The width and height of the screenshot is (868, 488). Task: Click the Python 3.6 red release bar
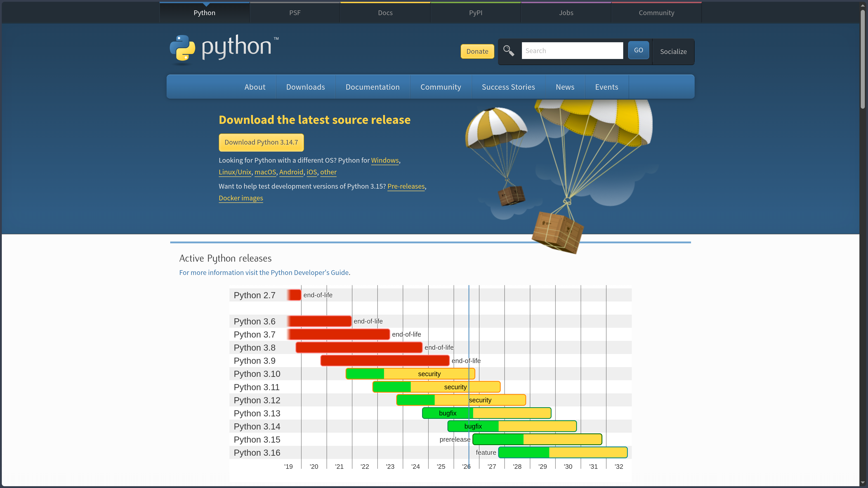coord(319,321)
